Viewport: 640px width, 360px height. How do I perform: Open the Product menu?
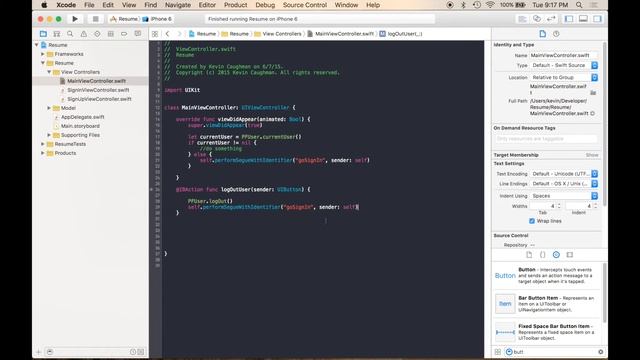click(x=236, y=5)
